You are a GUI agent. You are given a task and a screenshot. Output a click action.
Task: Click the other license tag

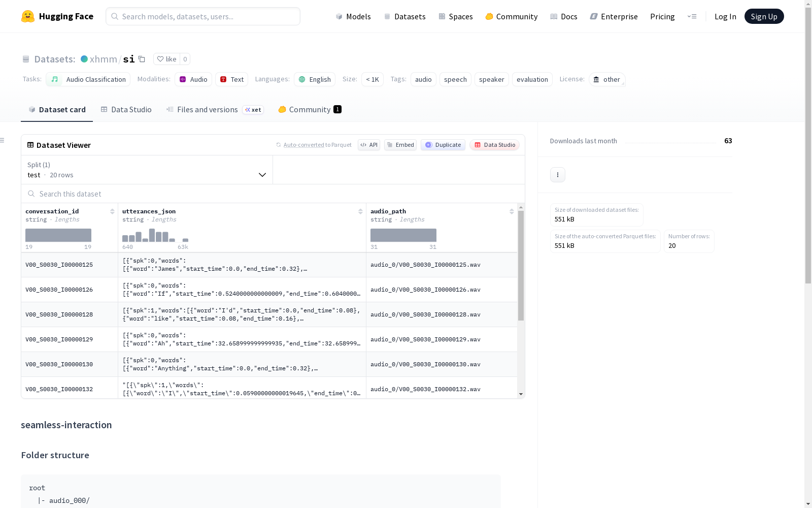[x=607, y=79]
